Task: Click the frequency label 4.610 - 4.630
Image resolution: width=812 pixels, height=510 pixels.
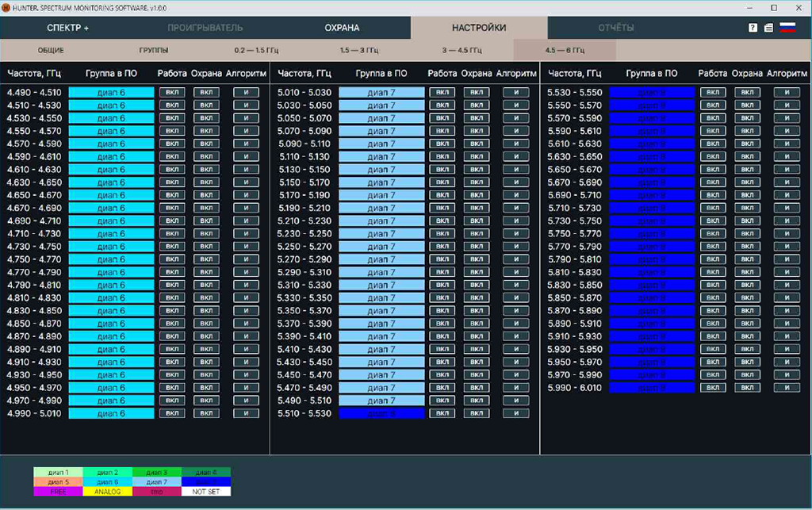Action: [34, 169]
